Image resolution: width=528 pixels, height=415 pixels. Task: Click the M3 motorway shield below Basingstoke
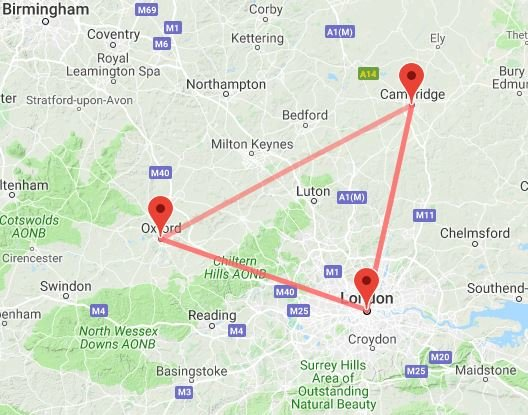pyautogui.click(x=184, y=392)
